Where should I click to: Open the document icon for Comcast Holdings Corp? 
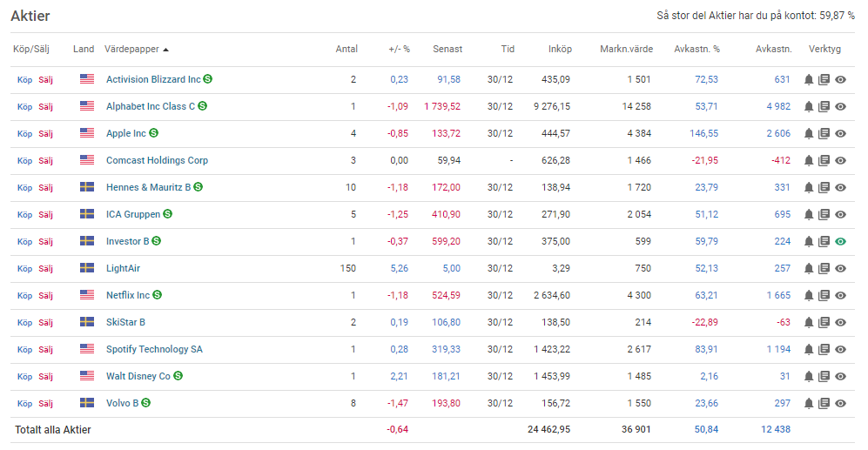(824, 160)
